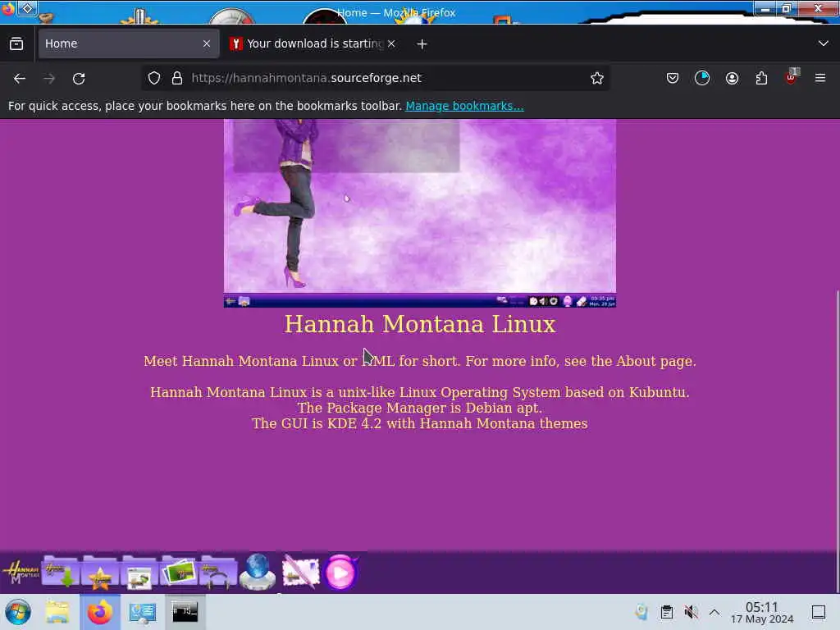840x630 pixels.
Task: Expand the list all tabs chevron
Action: click(824, 43)
